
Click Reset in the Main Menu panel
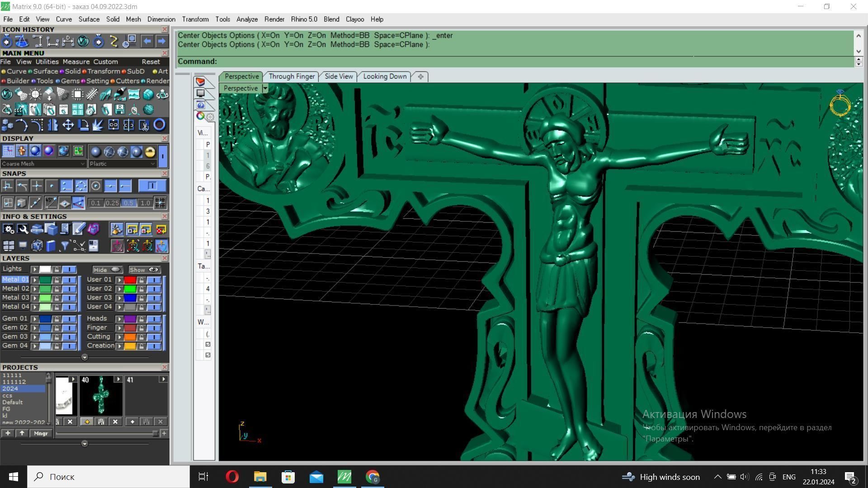pyautogui.click(x=151, y=62)
